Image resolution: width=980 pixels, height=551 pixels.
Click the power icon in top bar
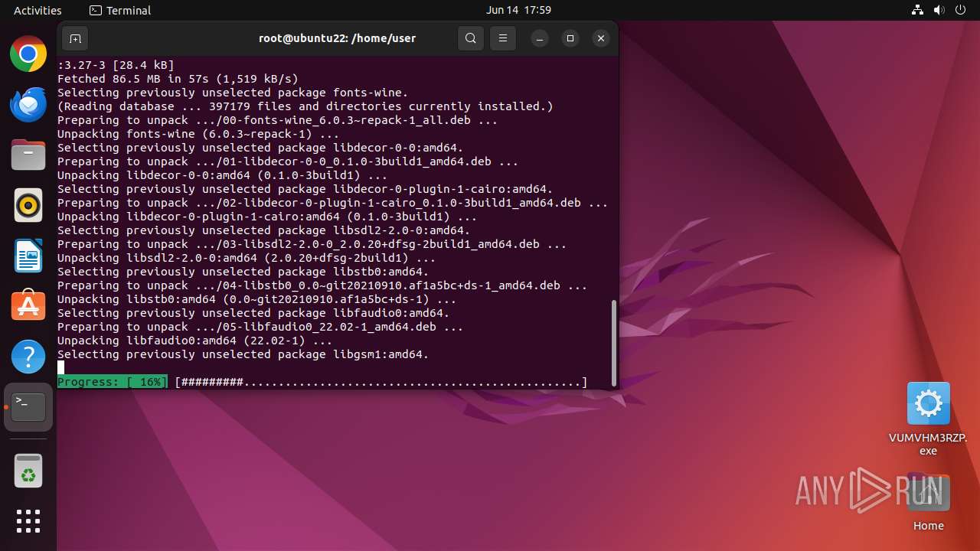tap(960, 10)
